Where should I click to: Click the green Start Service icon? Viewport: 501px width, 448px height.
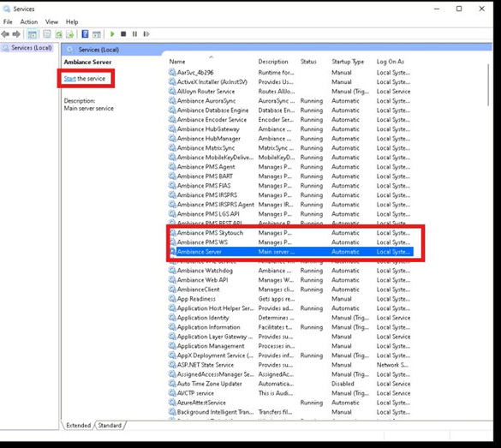[112, 34]
